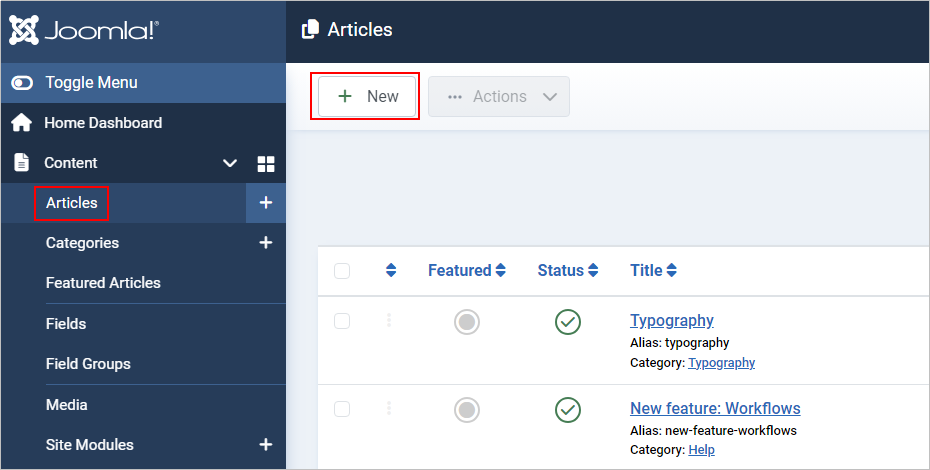Sort by ordering column arrows

pos(391,271)
